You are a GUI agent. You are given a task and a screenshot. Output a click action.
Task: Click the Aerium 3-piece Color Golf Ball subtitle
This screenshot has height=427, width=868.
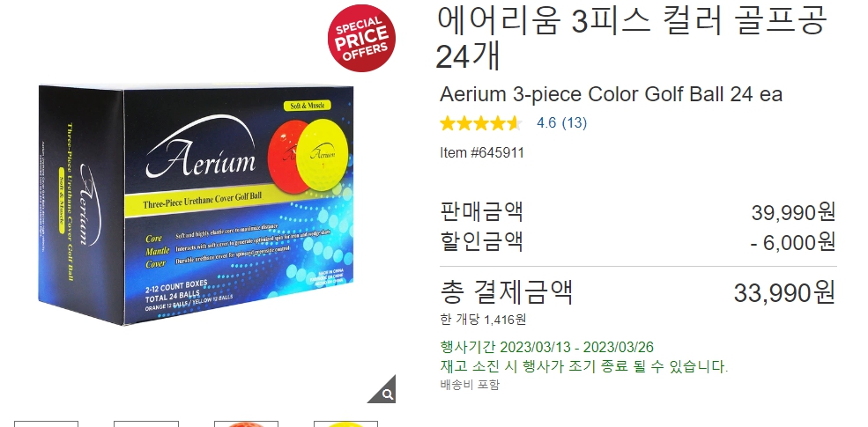coord(612,94)
